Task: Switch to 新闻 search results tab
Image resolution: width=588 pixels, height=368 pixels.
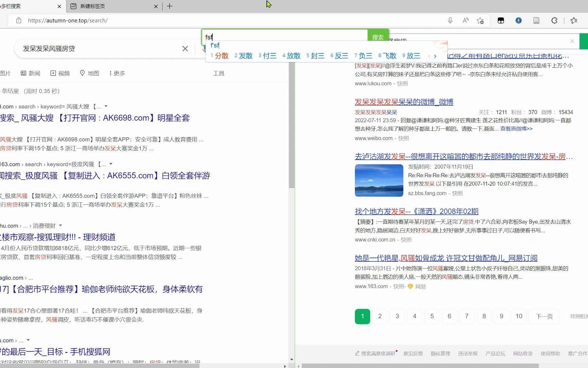Action: [x=31, y=73]
